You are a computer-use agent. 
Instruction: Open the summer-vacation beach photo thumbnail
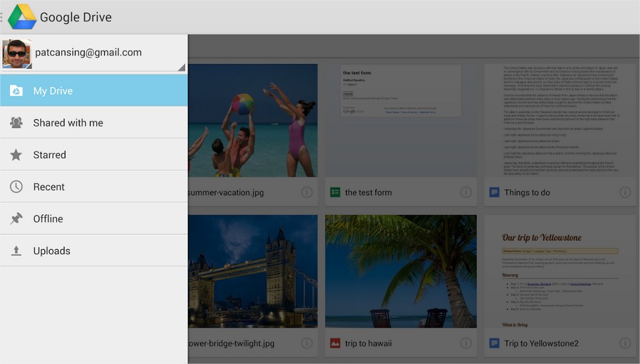pos(252,120)
